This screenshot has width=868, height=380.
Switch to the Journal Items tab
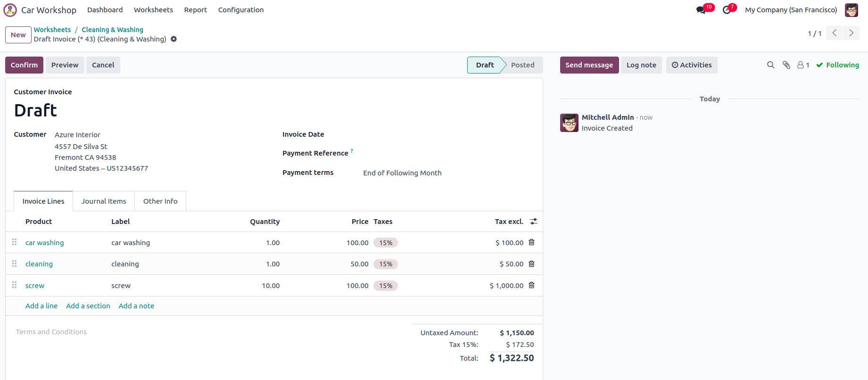pos(104,201)
